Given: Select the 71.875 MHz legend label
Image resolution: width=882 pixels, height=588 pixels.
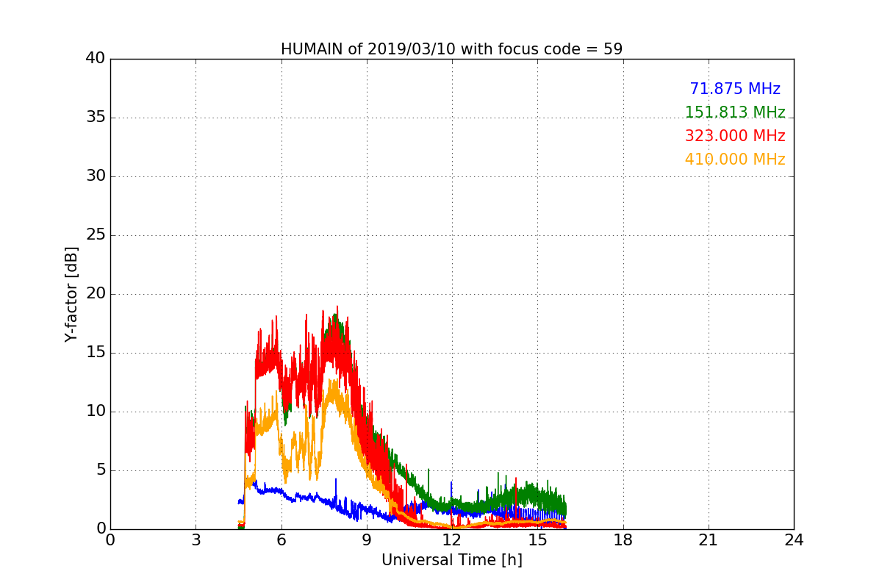Looking at the screenshot, I should [735, 89].
